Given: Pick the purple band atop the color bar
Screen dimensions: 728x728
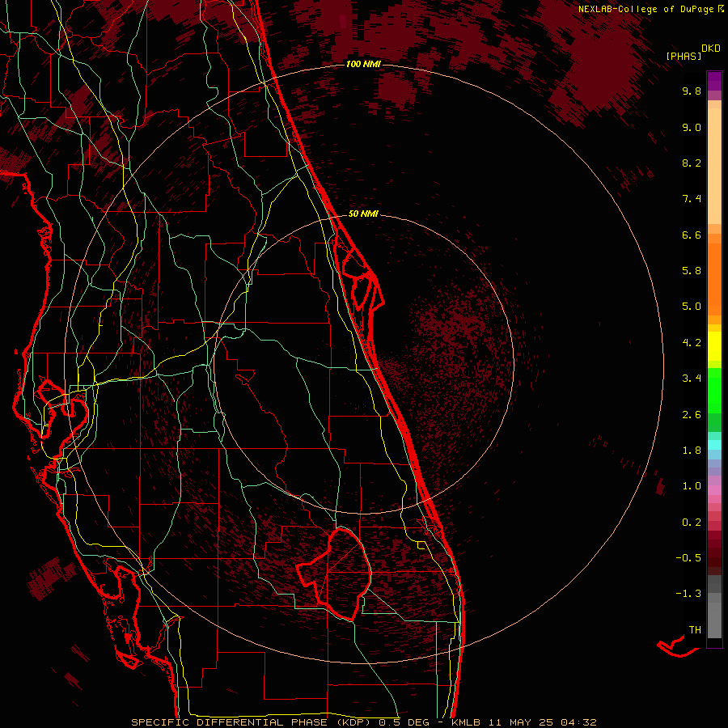Looking at the screenshot, I should [714, 81].
